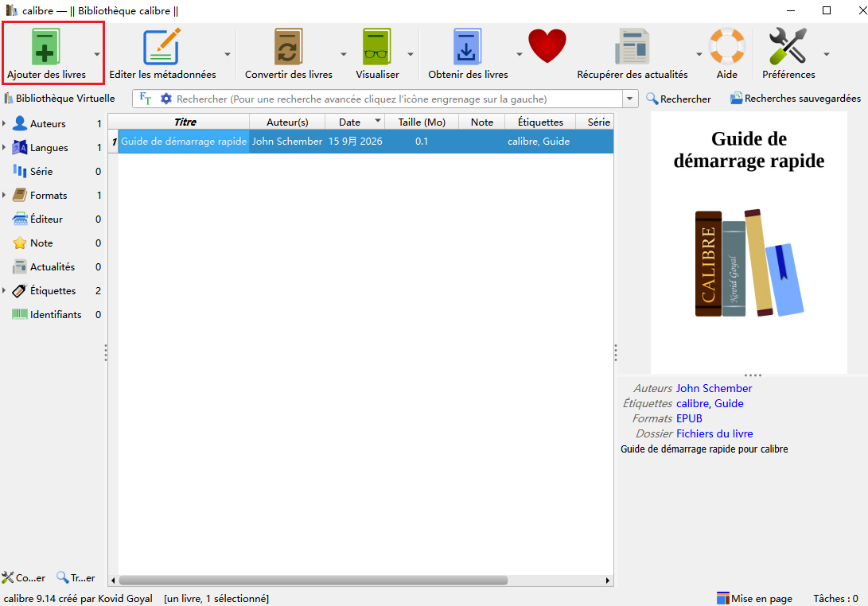868x606 pixels.
Task: Click the Mise en page layout icon
Action: click(x=723, y=598)
